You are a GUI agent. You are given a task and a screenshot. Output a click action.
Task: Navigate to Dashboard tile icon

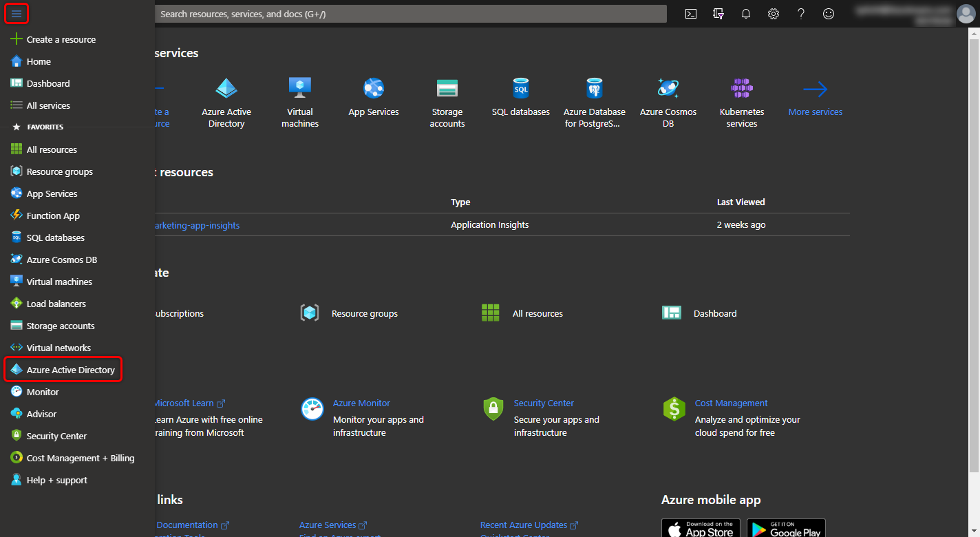pyautogui.click(x=672, y=313)
